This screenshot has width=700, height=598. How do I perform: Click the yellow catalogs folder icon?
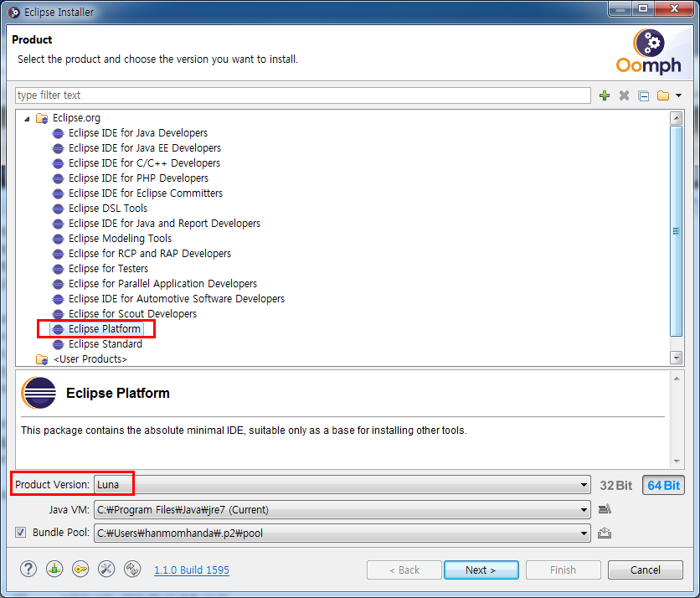click(663, 95)
